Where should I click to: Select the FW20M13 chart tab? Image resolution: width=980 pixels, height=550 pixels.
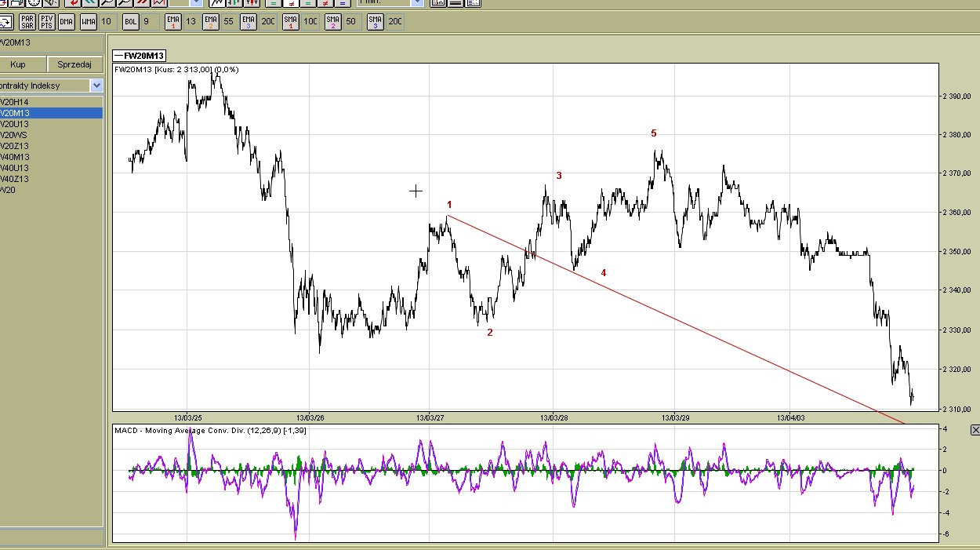(x=140, y=56)
